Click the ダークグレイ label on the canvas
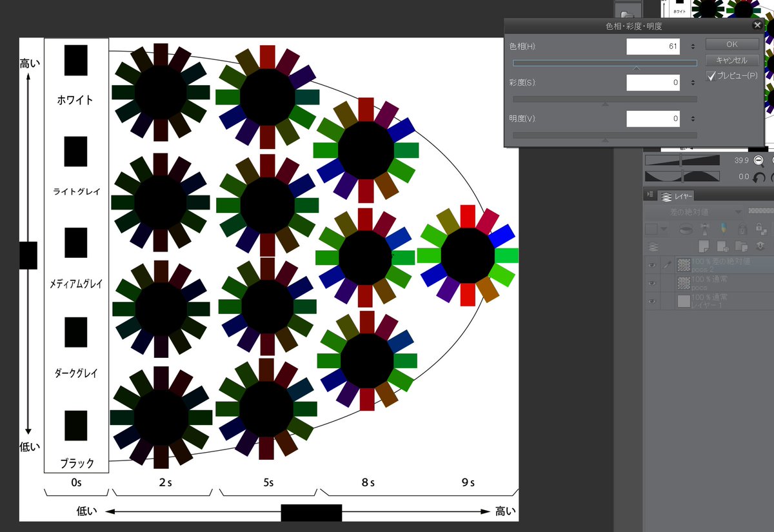774x532 pixels. pos(76,373)
